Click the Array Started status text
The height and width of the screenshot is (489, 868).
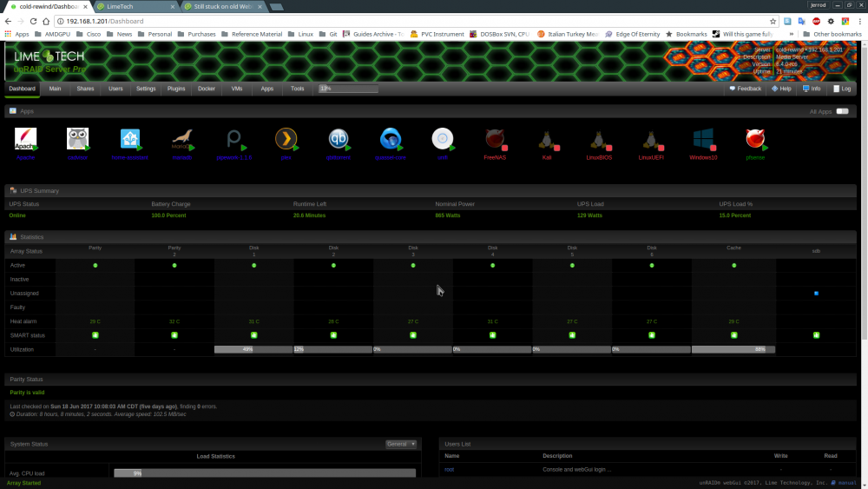click(x=23, y=483)
